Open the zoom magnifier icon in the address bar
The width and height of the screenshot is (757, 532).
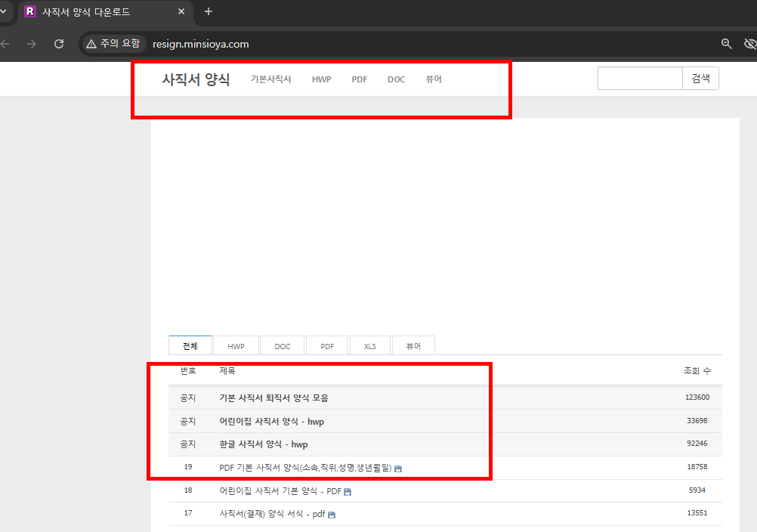tap(726, 43)
